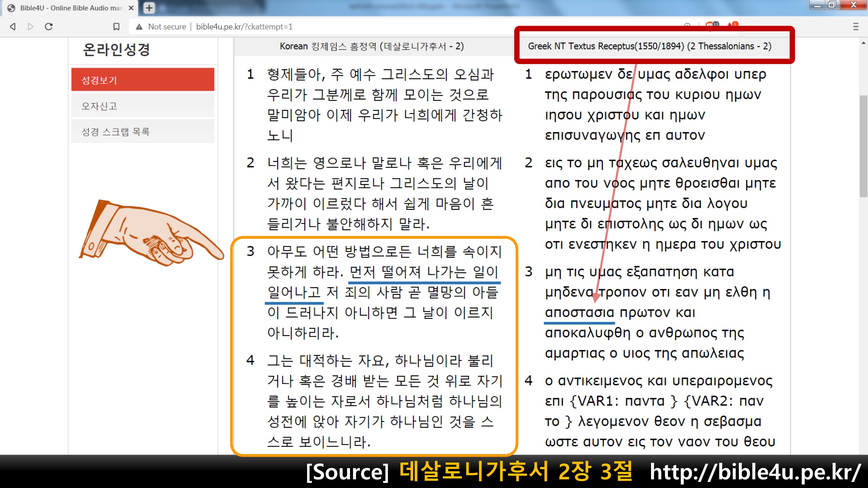The image size is (868, 488).
Task: Click the browser back arrow
Action: click(13, 27)
